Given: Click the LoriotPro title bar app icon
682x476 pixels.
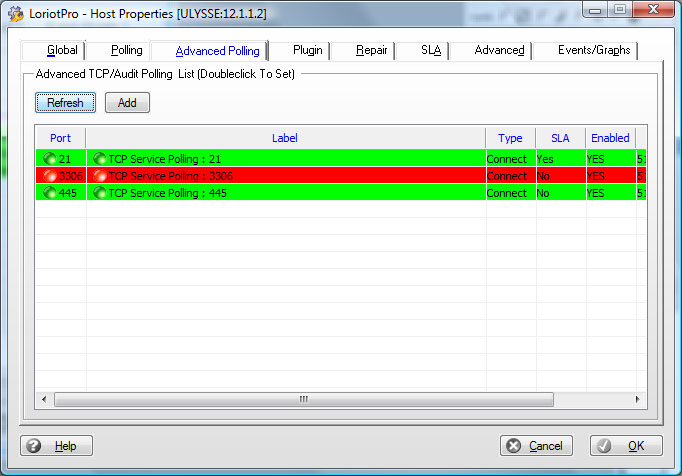Looking at the screenshot, I should coord(16,13).
